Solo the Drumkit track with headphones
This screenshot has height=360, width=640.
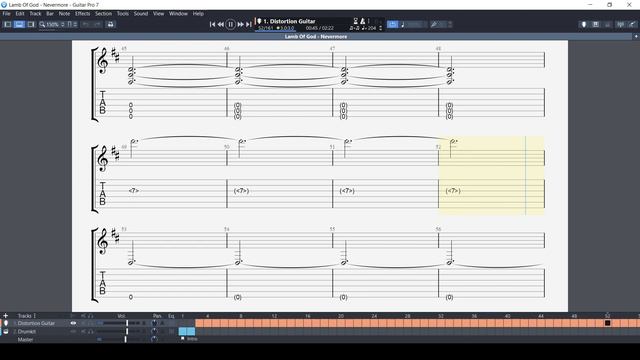click(91, 331)
